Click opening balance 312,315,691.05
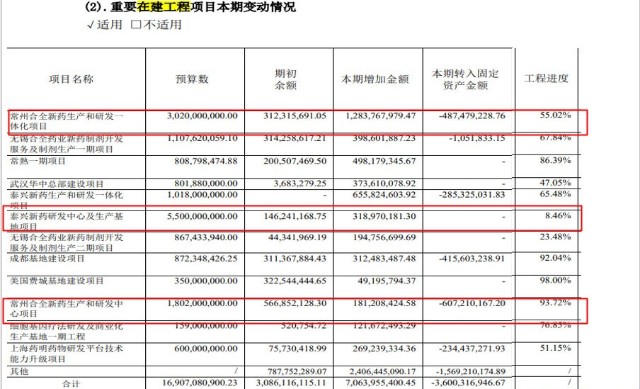The height and width of the screenshot is (389, 640). [295, 116]
